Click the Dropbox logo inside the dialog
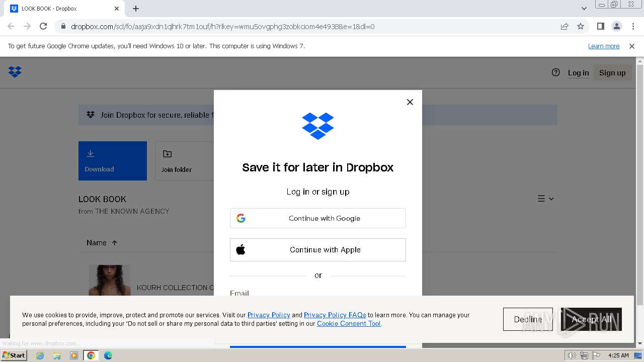Image resolution: width=644 pixels, height=362 pixels. (x=318, y=126)
